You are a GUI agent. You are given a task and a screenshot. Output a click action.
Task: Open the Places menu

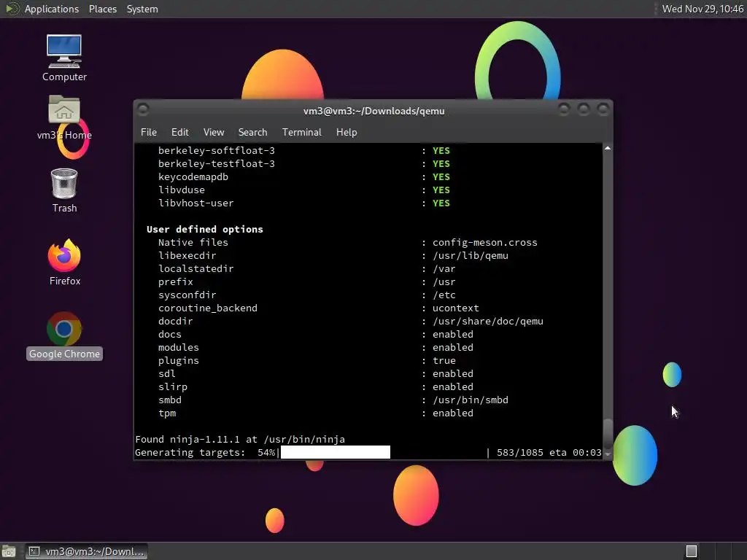coord(102,9)
